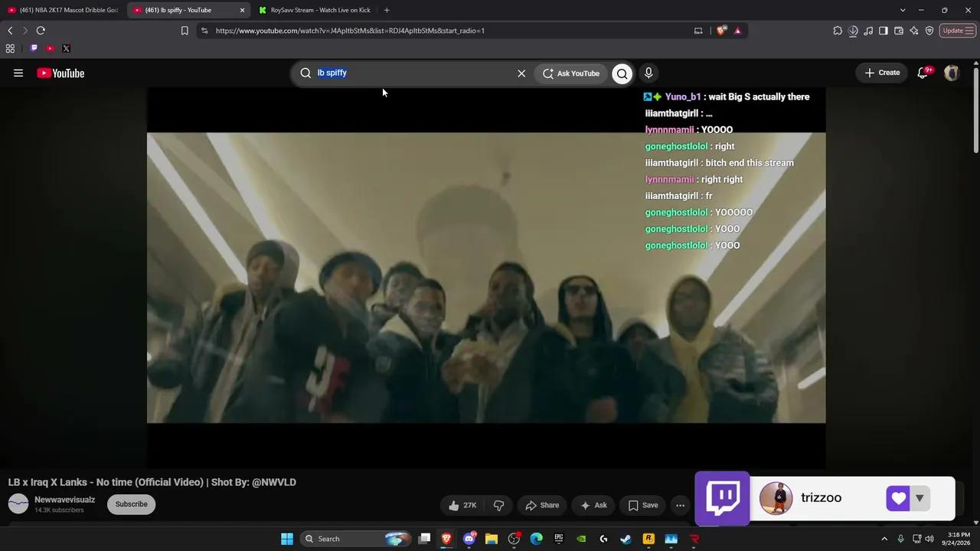Open the Brave Rewards triangle icon
The image size is (980, 551).
737,31
